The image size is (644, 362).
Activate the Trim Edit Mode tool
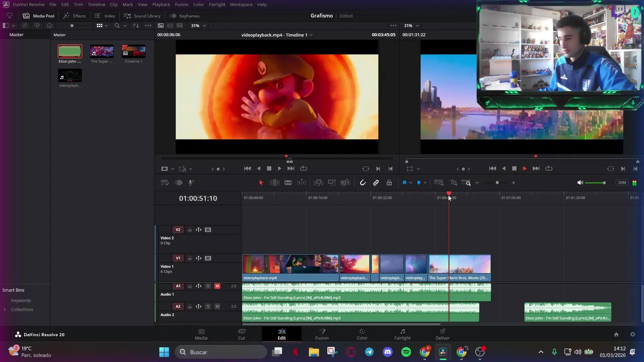(275, 183)
